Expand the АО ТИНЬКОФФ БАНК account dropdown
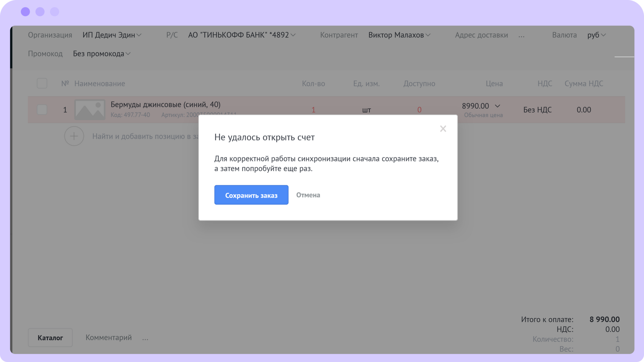The image size is (644, 362). click(242, 35)
